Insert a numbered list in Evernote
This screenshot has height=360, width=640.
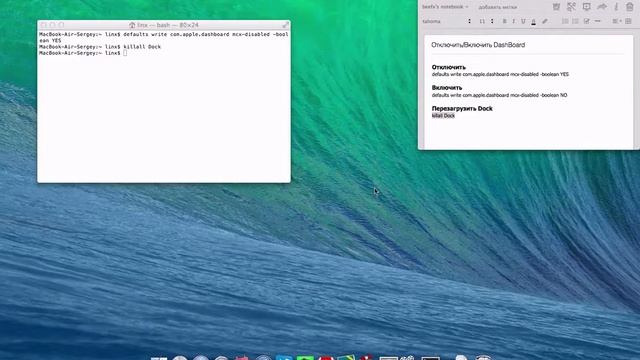coord(576,21)
